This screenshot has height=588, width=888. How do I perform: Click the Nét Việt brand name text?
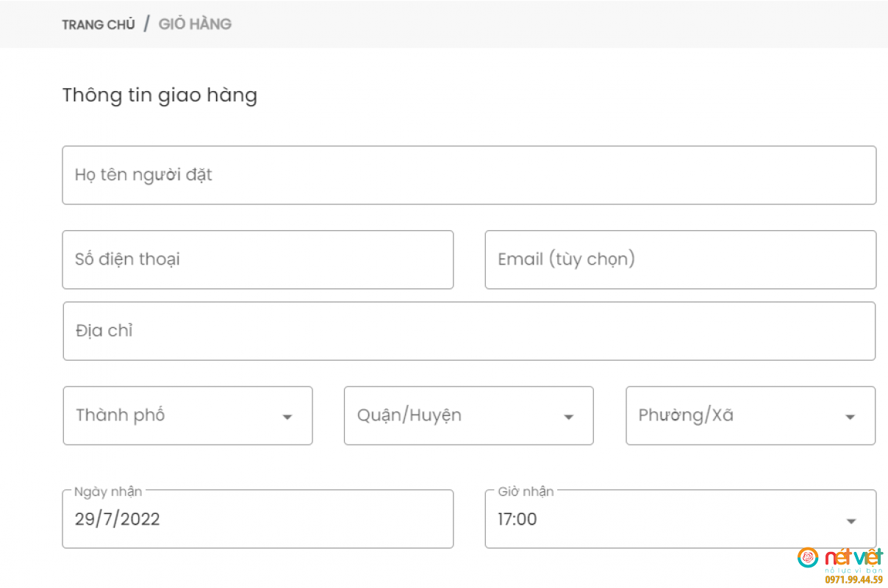[853, 556]
